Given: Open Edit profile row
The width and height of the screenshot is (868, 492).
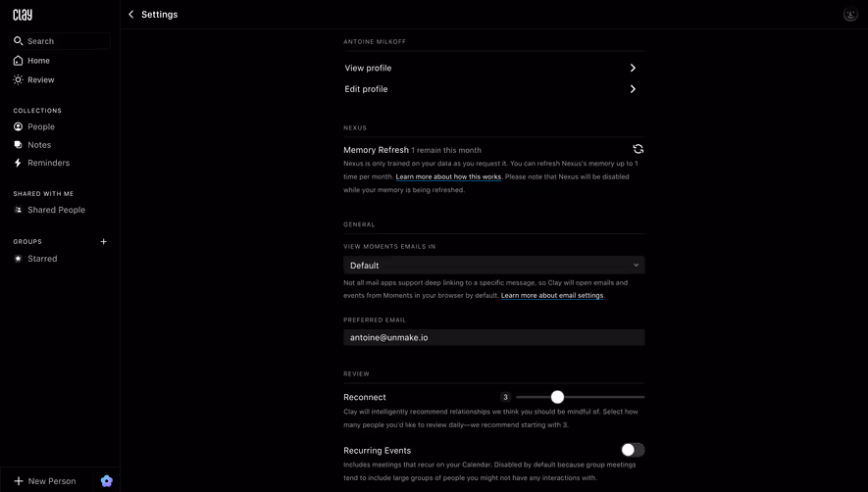Looking at the screenshot, I should coord(493,89).
